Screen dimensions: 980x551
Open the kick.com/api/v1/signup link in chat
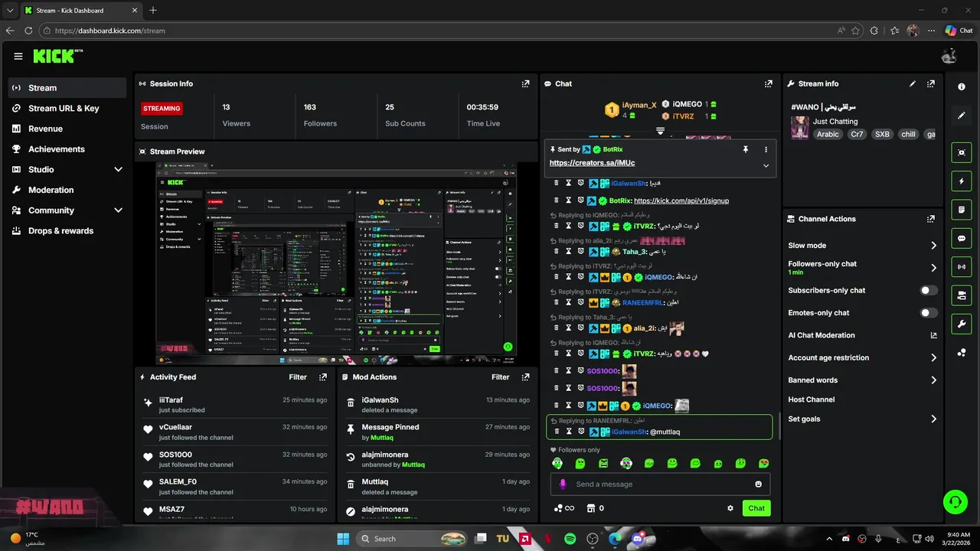click(681, 201)
